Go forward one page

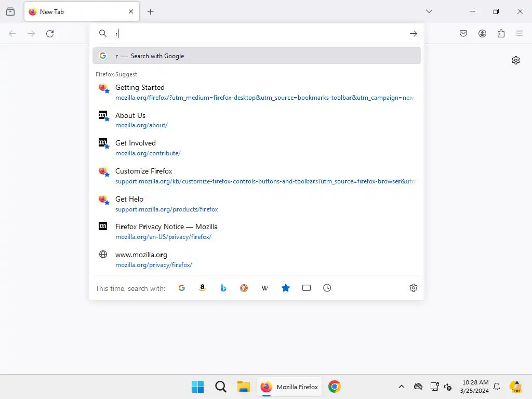coord(31,34)
